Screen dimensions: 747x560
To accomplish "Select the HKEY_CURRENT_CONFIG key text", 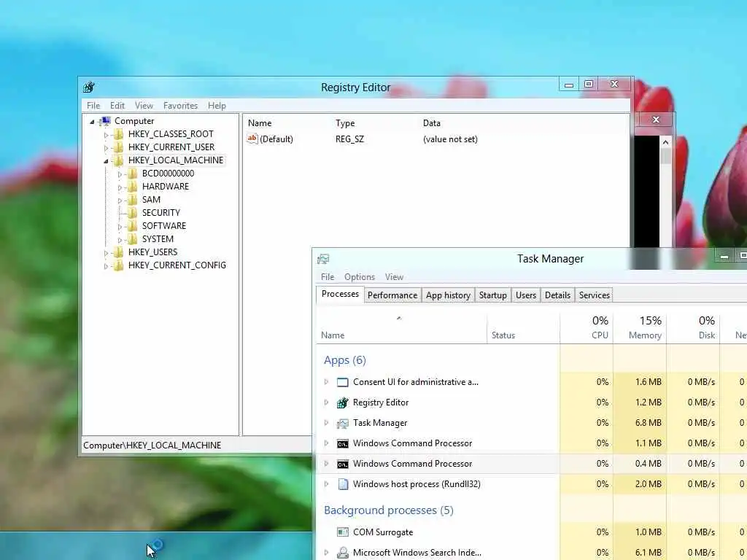I will [x=177, y=265].
